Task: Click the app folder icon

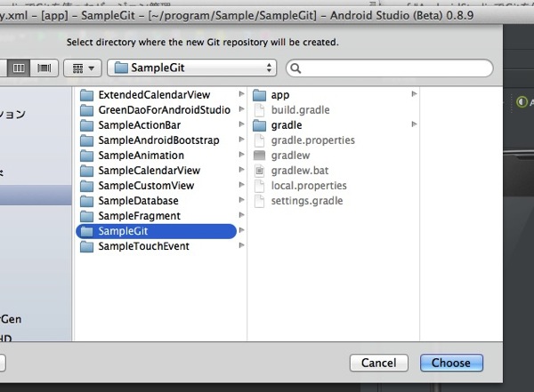Action: pyautogui.click(x=260, y=95)
